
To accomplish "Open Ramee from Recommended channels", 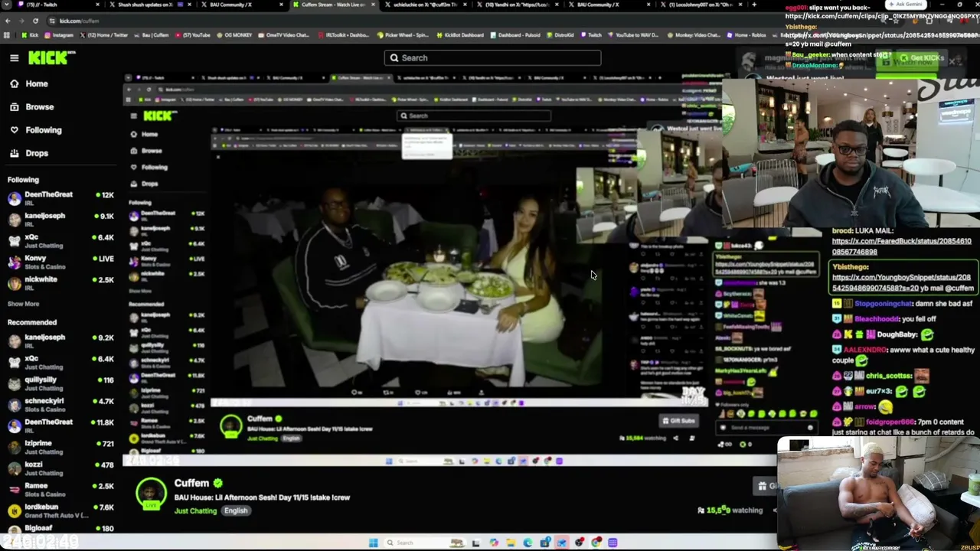I will coord(60,490).
